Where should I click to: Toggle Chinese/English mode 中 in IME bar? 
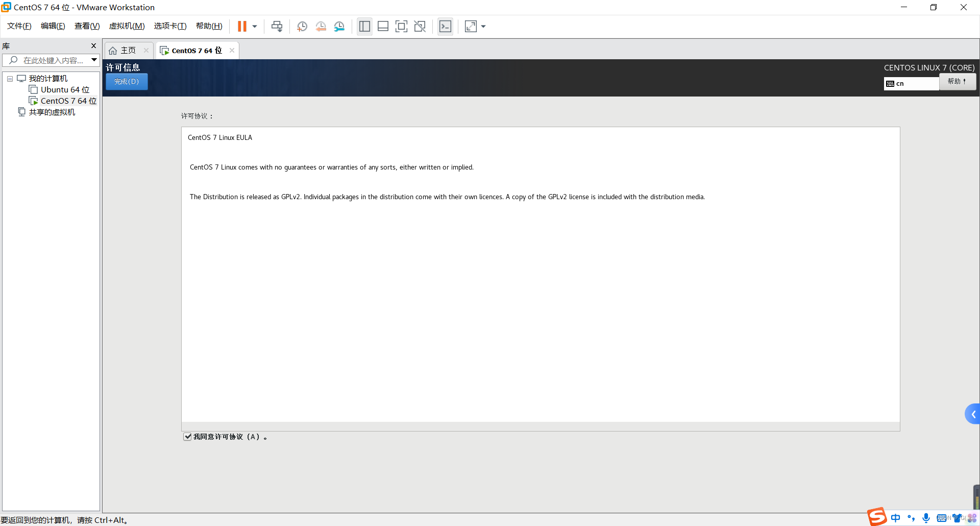click(896, 518)
